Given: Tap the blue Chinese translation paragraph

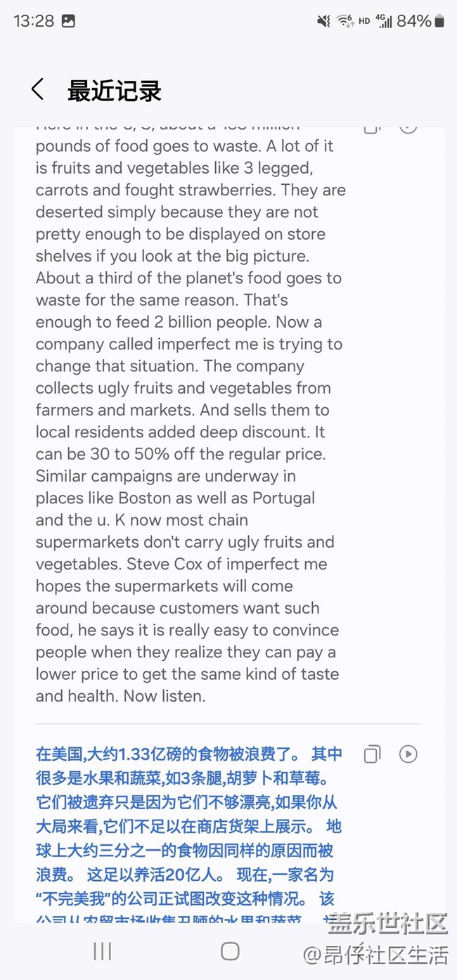Looking at the screenshot, I should (188, 830).
